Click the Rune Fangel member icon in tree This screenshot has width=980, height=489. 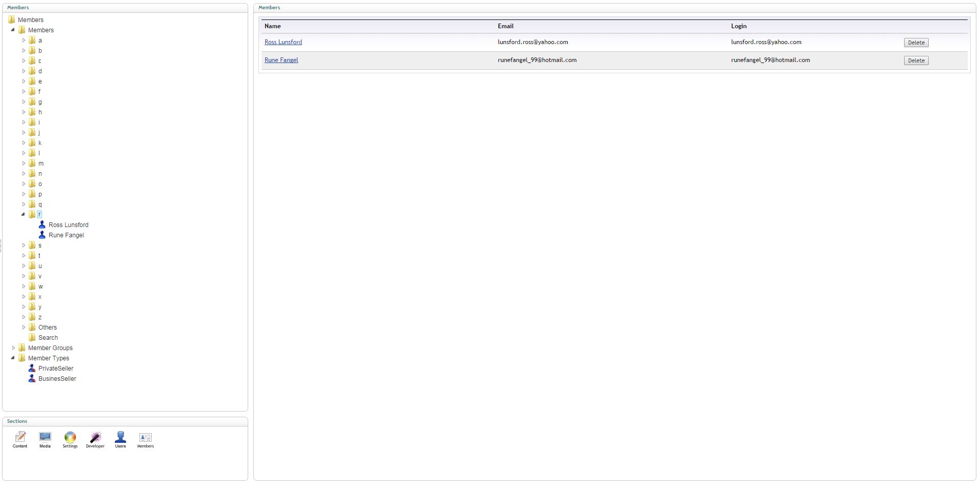pos(42,235)
